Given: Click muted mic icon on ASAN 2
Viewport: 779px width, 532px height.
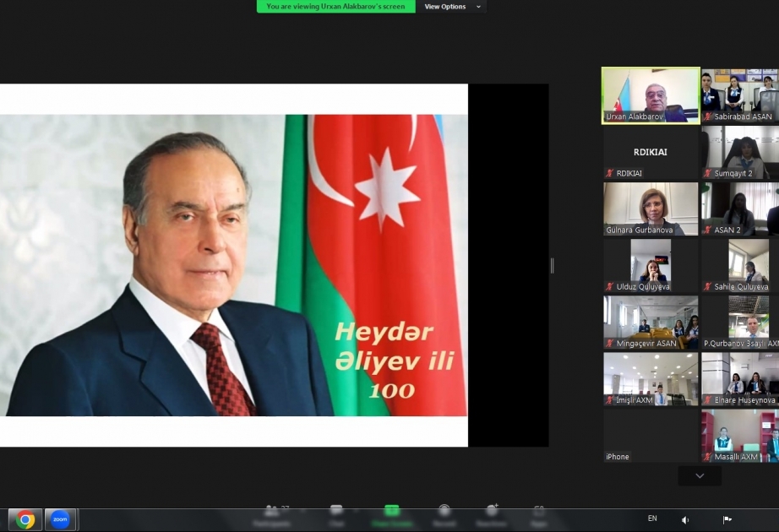Looking at the screenshot, I should click(x=707, y=230).
